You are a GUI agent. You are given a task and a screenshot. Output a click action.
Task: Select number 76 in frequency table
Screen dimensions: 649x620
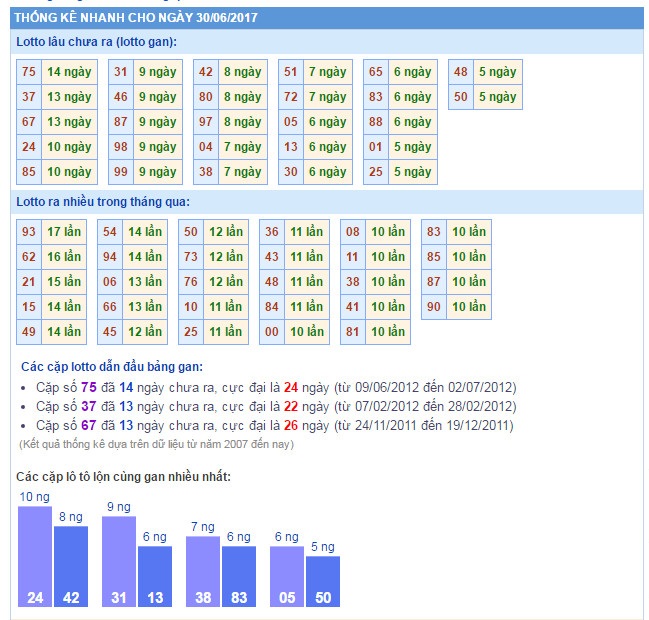coord(191,282)
